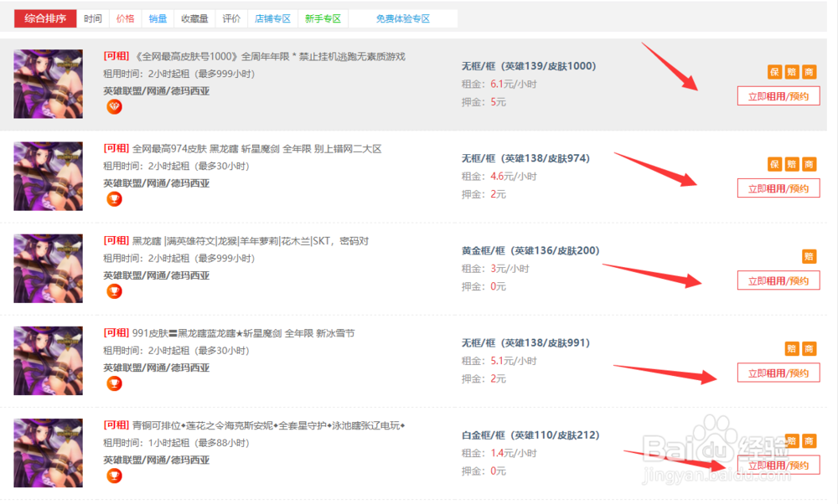
Task: Open thumbnail of 991皮肤 listing
Action: 48,361
